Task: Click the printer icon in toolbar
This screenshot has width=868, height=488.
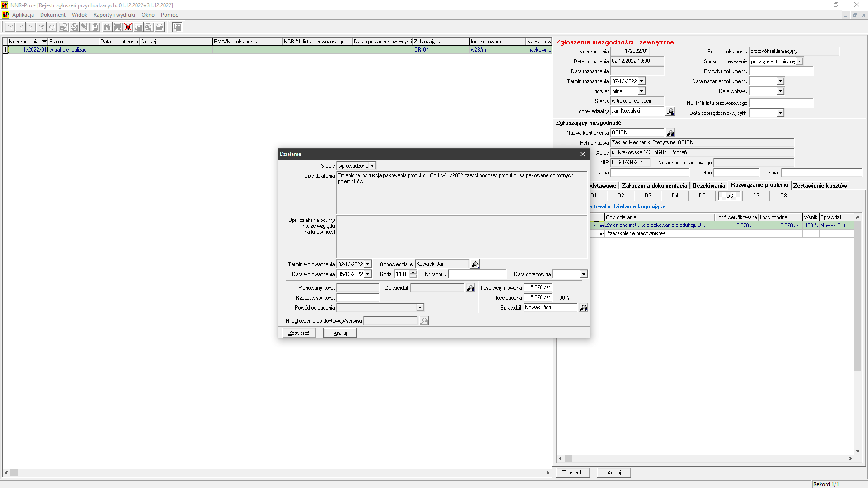Action: coord(159,27)
